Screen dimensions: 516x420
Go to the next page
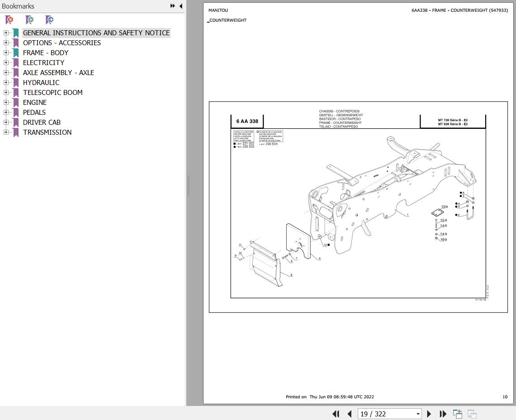point(429,414)
